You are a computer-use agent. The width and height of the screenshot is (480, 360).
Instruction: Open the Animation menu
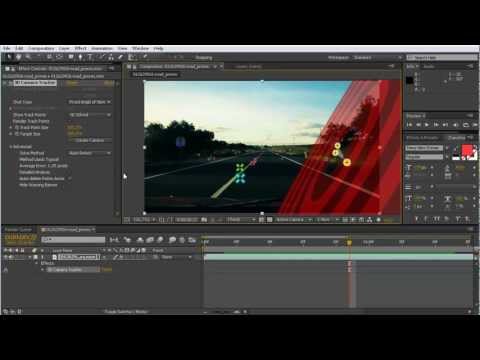(102, 48)
